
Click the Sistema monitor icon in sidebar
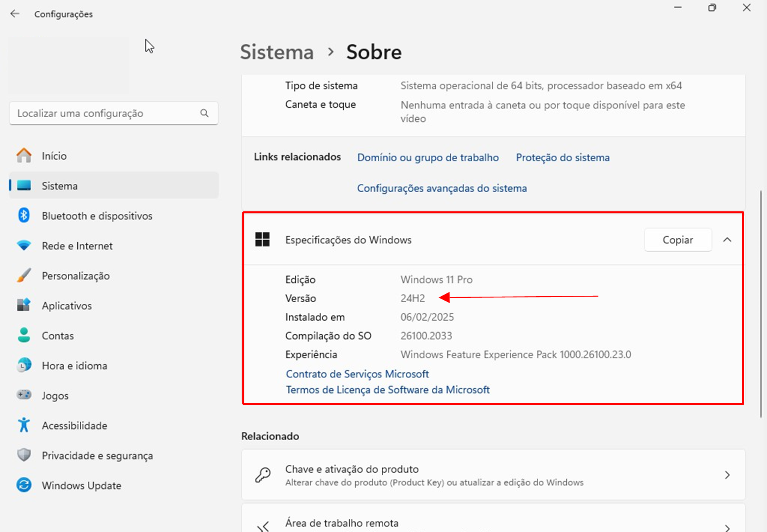(24, 186)
